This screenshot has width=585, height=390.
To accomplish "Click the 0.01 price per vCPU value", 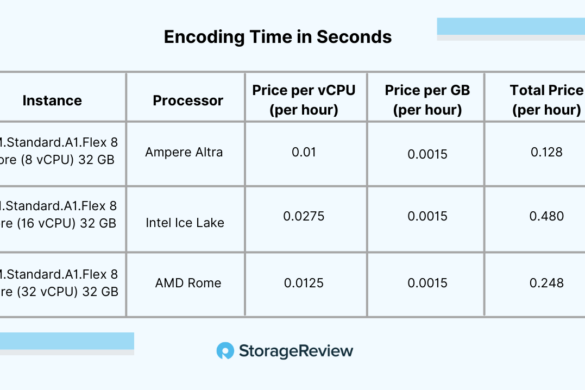I will point(304,152).
